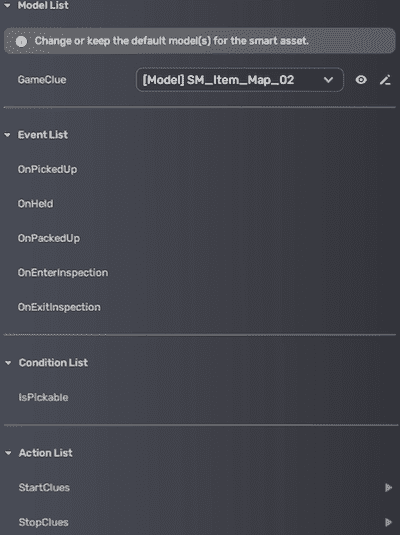Select the OnExitInspection event
The height and width of the screenshot is (535, 400).
tap(59, 307)
